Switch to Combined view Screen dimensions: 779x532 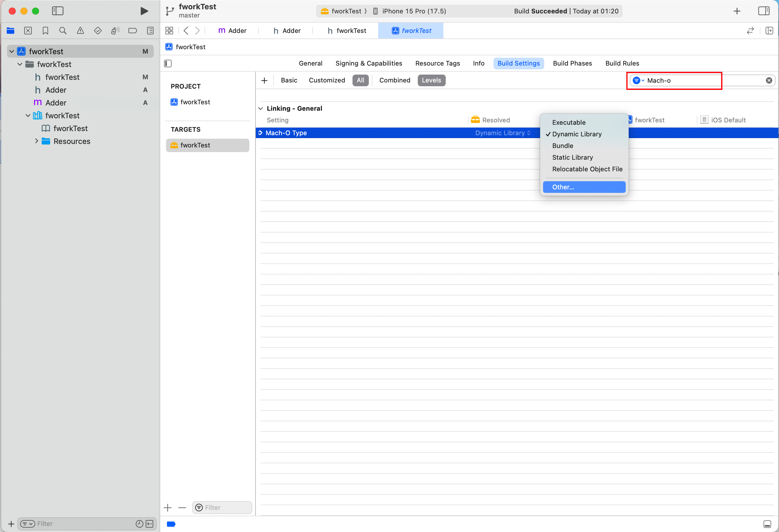point(394,80)
